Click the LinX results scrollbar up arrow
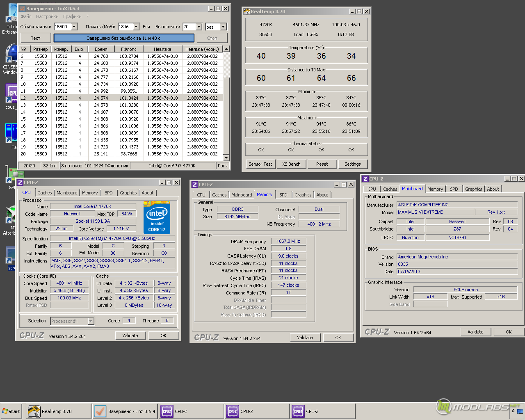Viewport: 525px width, 420px height. click(x=226, y=49)
